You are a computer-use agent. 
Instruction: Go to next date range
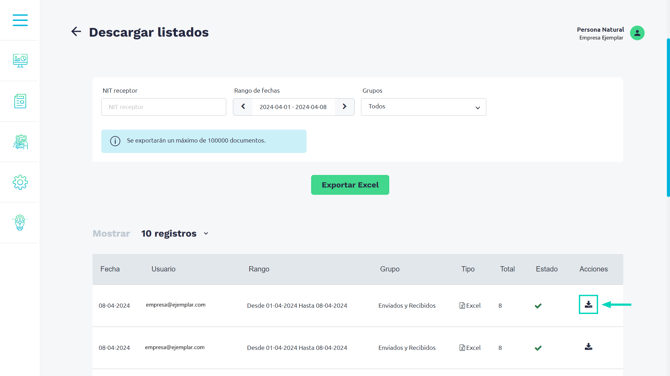(x=344, y=107)
